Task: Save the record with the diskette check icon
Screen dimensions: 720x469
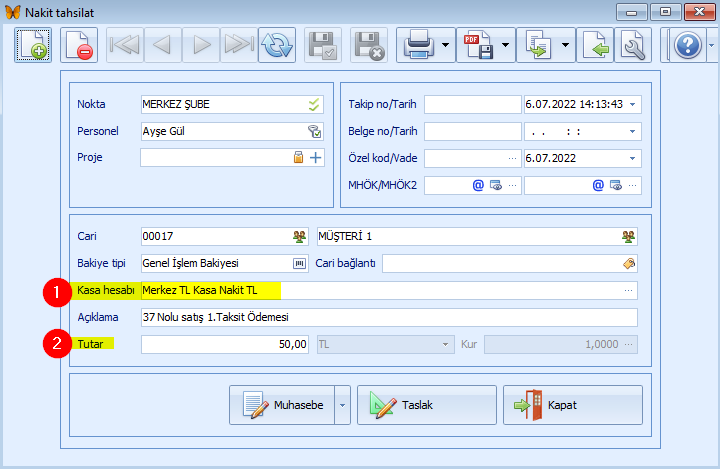Action: (323, 45)
